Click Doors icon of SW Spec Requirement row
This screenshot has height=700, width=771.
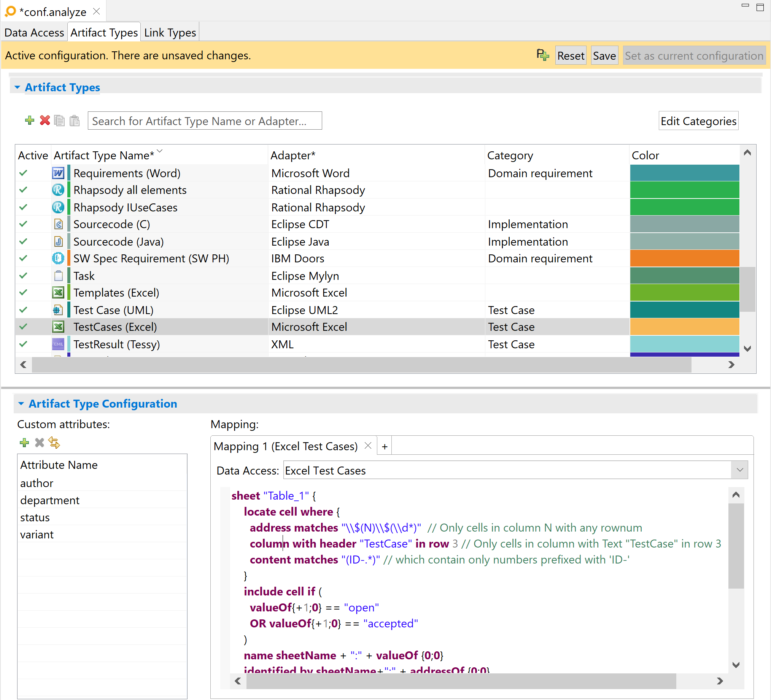(58, 259)
